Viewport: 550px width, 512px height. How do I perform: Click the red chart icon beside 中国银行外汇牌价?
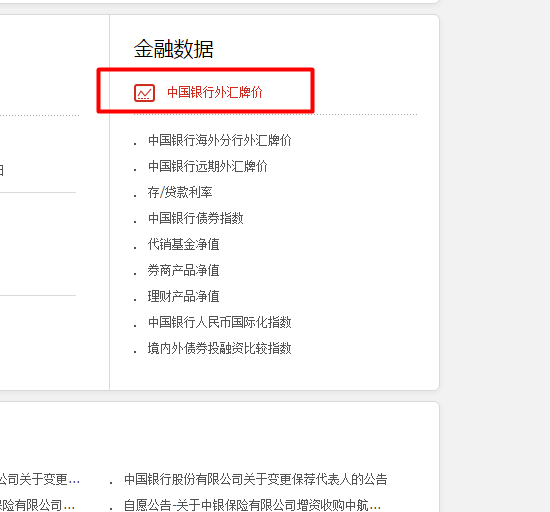pyautogui.click(x=144, y=93)
